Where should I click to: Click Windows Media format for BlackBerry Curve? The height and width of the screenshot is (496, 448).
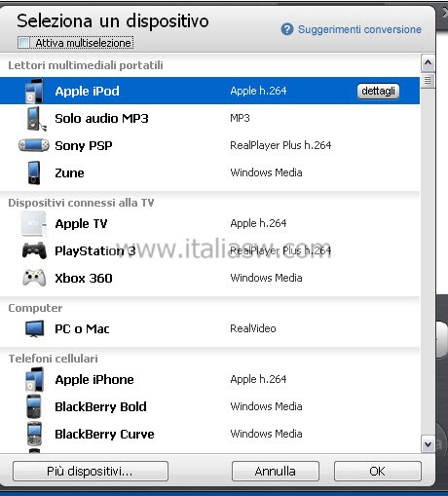click(x=266, y=434)
